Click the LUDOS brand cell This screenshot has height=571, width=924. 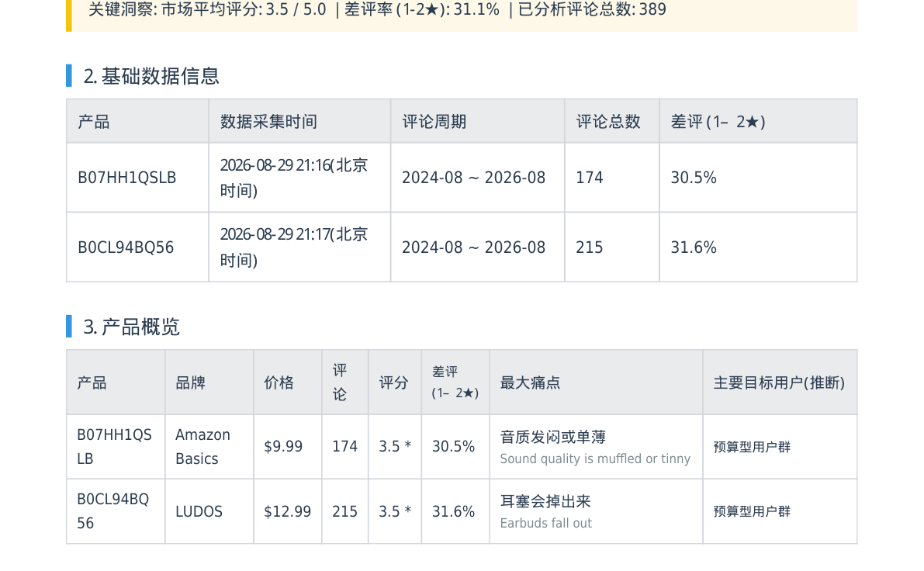click(x=209, y=511)
